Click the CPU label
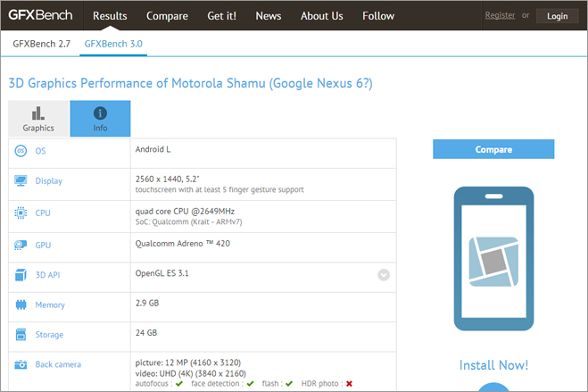 coord(43,213)
